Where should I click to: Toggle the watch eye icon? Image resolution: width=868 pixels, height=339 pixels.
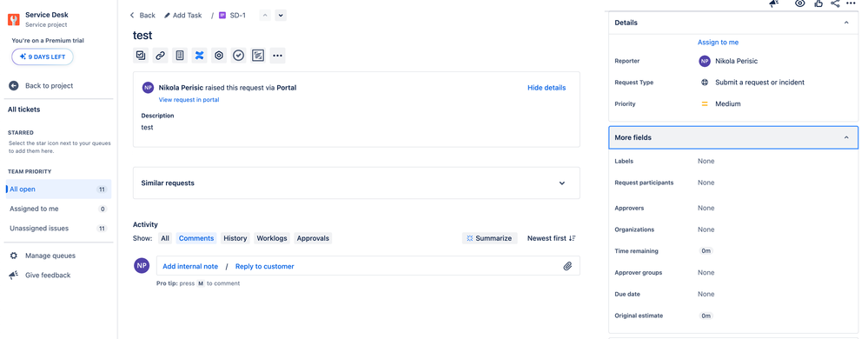pyautogui.click(x=800, y=3)
